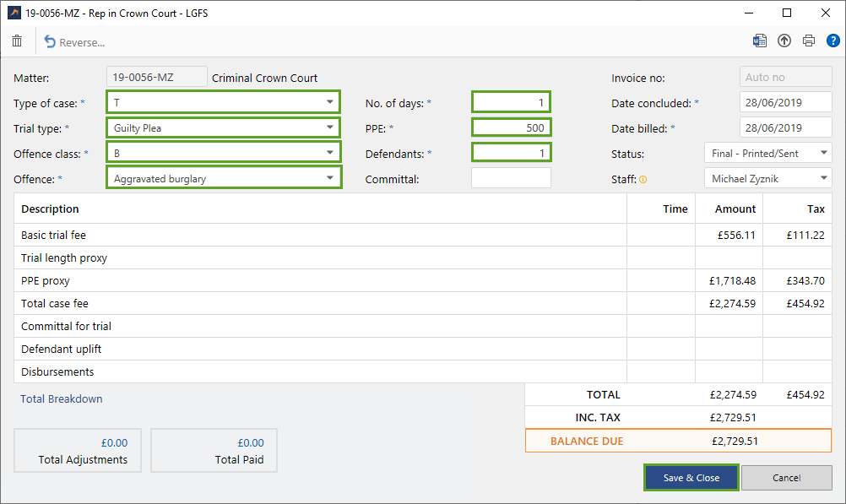Open the Word document export icon
This screenshot has width=846, height=504.
760,41
